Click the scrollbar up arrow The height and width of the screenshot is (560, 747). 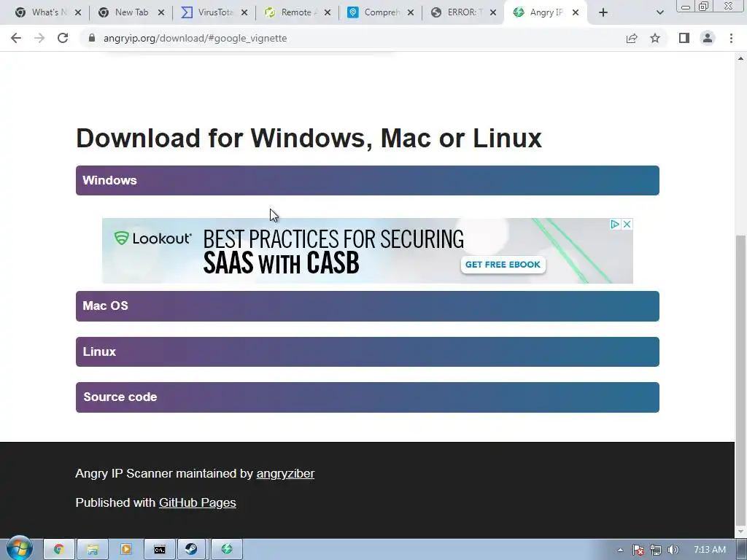point(740,58)
